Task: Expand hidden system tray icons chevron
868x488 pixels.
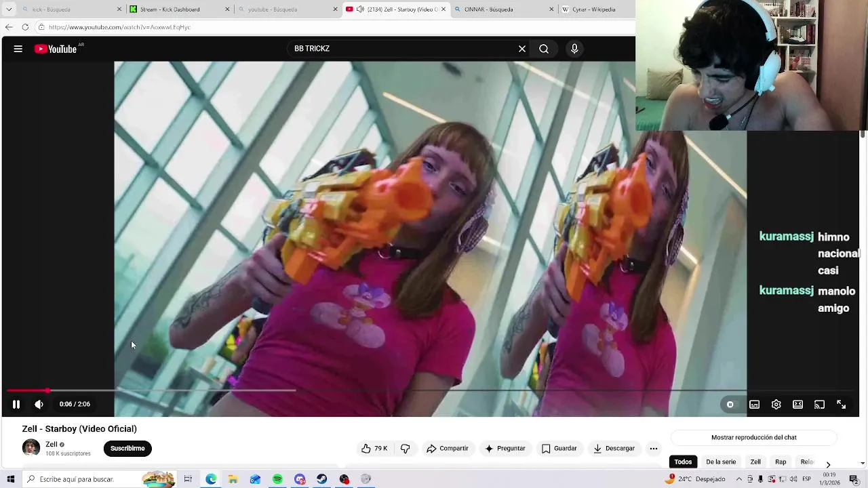Action: pyautogui.click(x=739, y=479)
